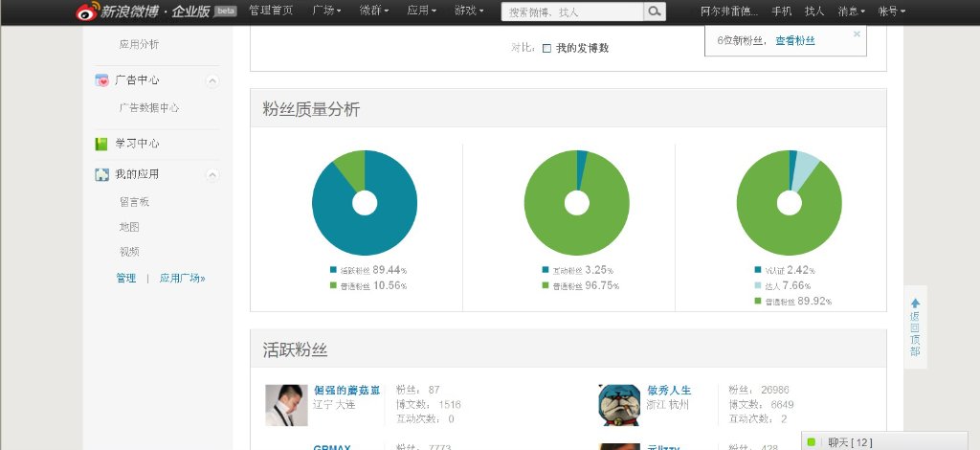Click the 89.92% ordinary fans value
The height and width of the screenshot is (450, 980).
815,301
